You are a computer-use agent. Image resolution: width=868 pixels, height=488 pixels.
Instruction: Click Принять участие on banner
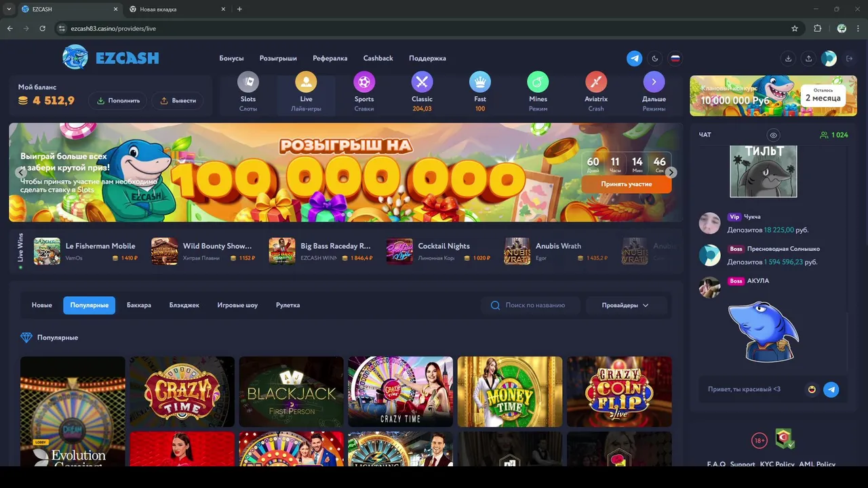tap(627, 184)
